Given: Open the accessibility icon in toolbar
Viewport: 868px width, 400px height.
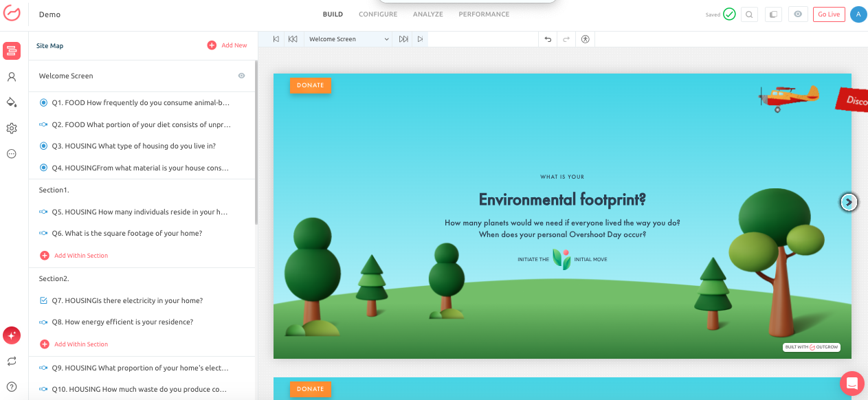Looking at the screenshot, I should pyautogui.click(x=585, y=39).
